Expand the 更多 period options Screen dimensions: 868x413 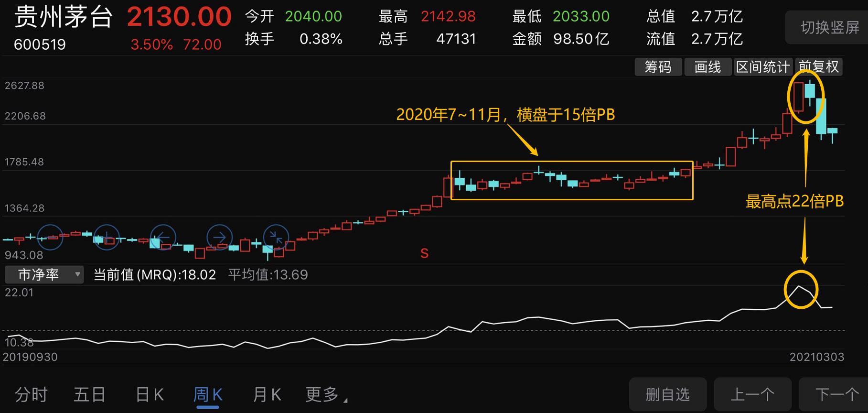point(326,395)
